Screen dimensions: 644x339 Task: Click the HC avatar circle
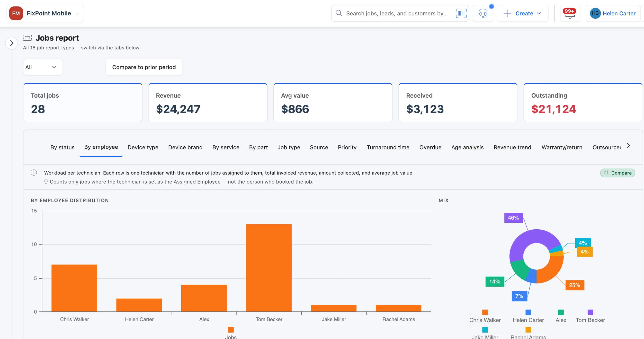(x=595, y=13)
